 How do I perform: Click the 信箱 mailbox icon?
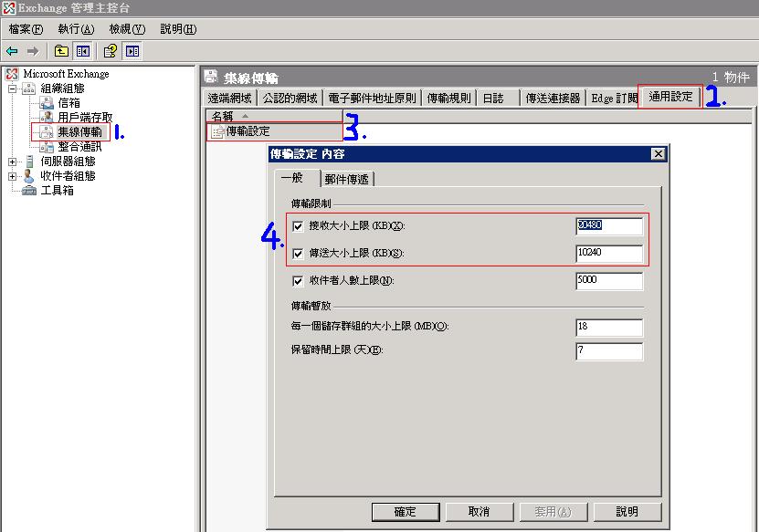click(x=47, y=103)
